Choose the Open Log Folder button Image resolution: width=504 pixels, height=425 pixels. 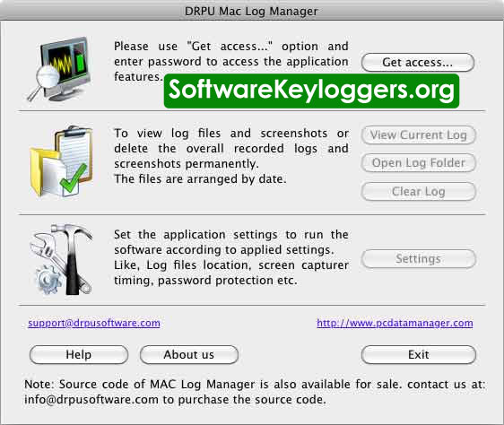[418, 162]
